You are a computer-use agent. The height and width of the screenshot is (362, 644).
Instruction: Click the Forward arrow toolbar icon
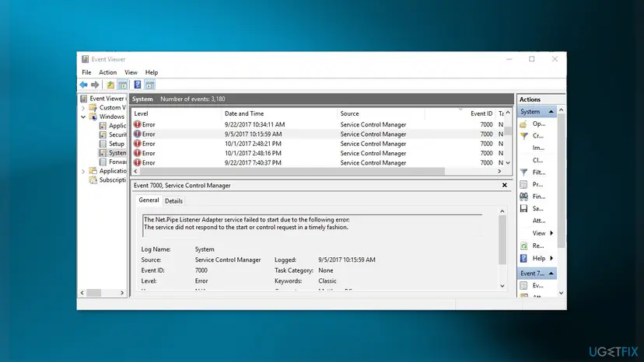tap(95, 85)
